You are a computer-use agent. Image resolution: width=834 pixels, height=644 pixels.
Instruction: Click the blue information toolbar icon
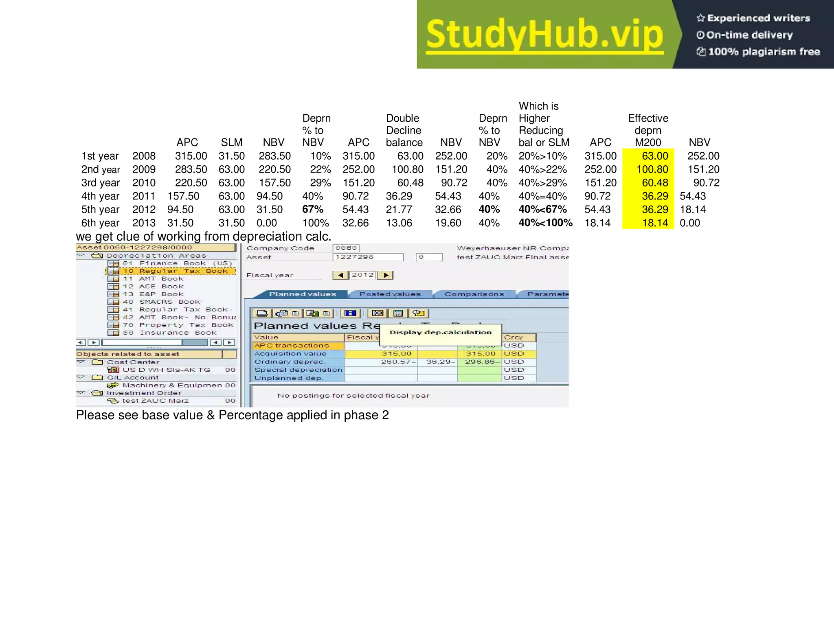[x=350, y=313]
